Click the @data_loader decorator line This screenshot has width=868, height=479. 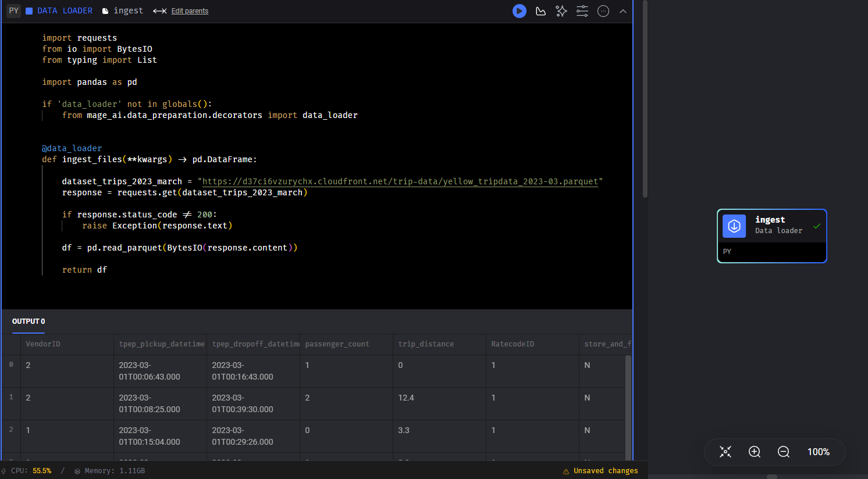[x=72, y=148]
